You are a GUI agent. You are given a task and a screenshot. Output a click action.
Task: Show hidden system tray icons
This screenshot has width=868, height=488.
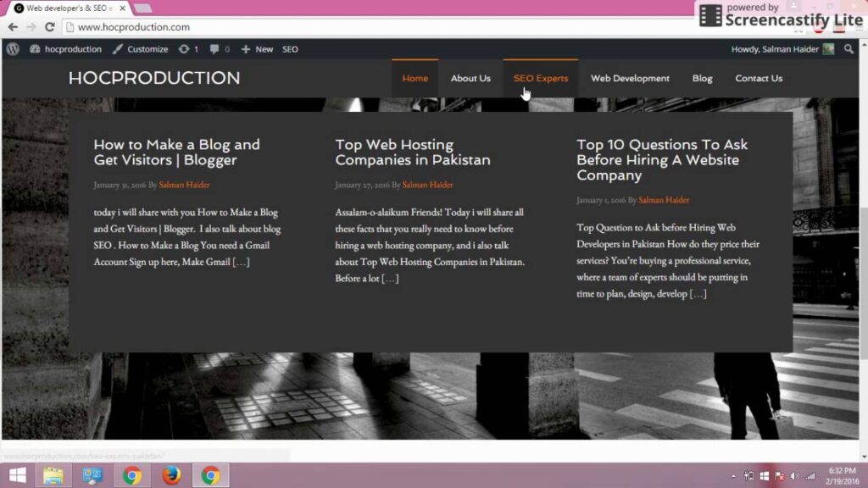point(733,476)
